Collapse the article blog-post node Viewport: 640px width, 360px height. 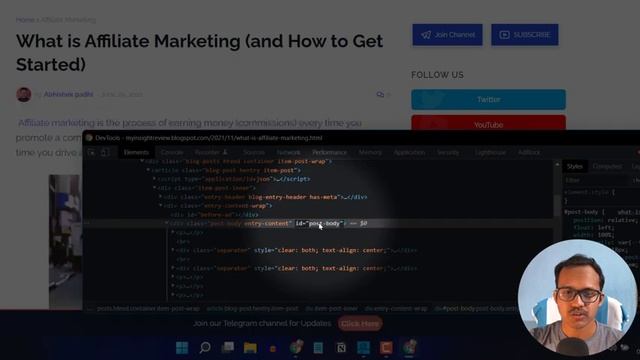point(148,170)
